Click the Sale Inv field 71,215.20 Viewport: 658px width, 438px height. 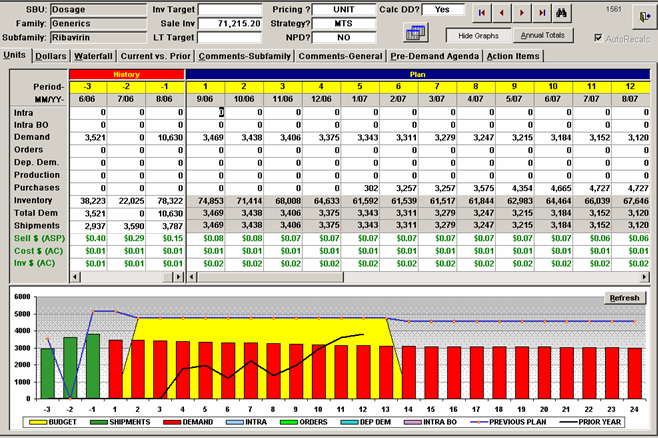230,23
